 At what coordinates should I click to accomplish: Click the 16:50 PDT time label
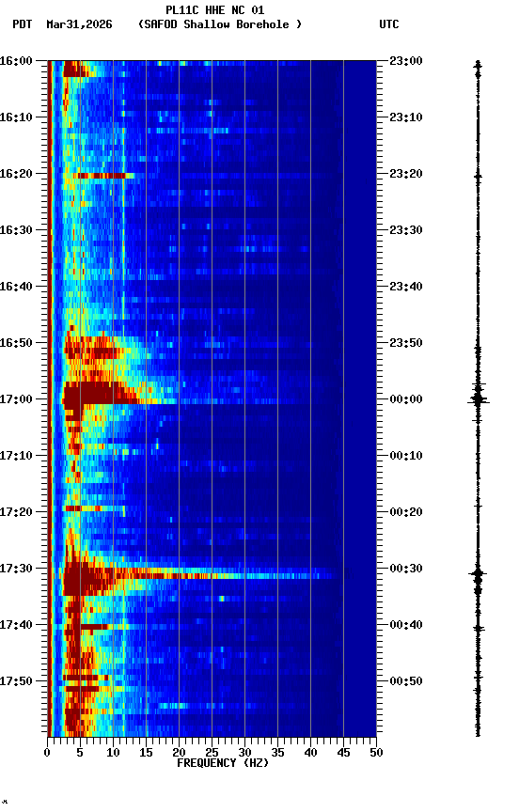16,343
